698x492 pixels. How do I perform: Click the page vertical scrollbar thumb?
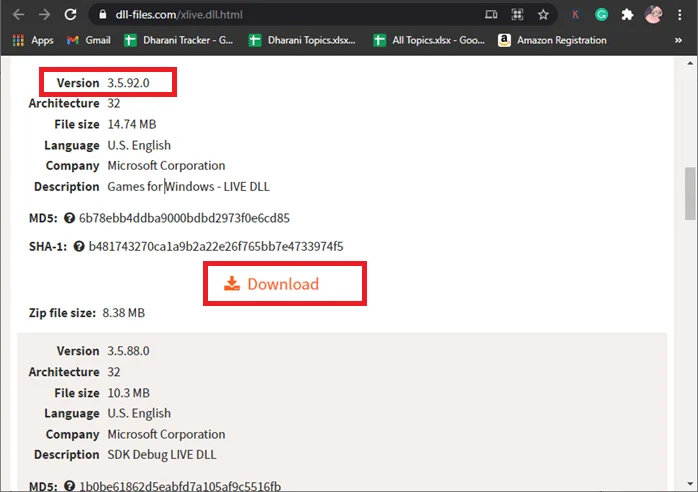(x=690, y=193)
